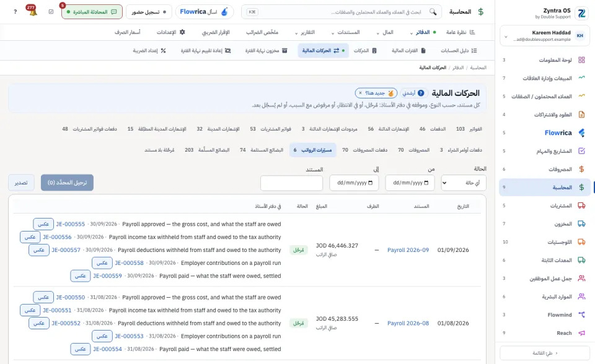Open the tasks checkbox icon in top bar
The width and height of the screenshot is (595, 364).
[x=51, y=12]
